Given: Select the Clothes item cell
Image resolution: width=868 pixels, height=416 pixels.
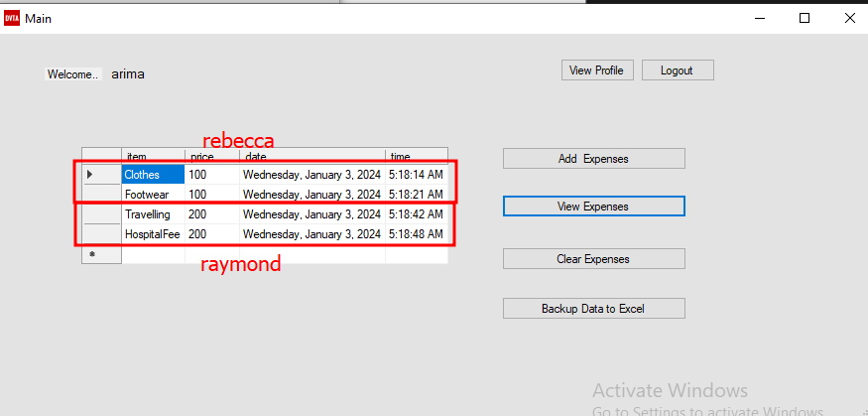Looking at the screenshot, I should click(154, 175).
